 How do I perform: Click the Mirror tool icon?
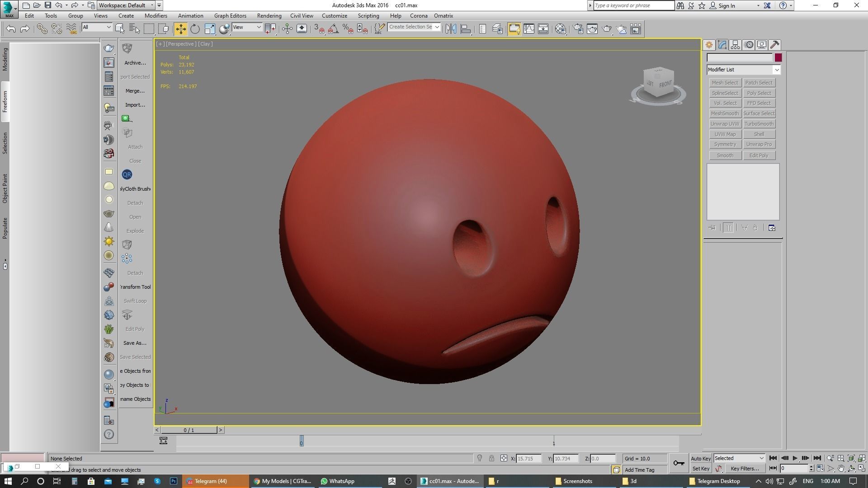(x=451, y=29)
